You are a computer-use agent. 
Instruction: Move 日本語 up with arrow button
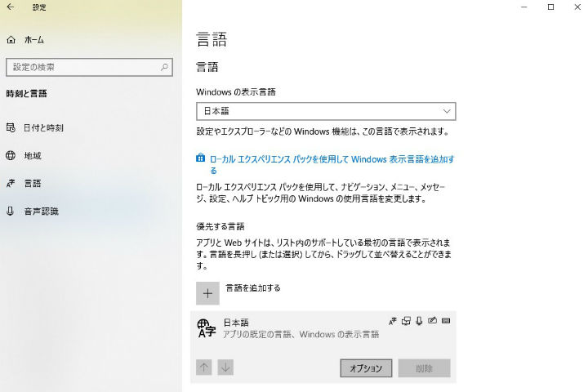[x=204, y=367]
